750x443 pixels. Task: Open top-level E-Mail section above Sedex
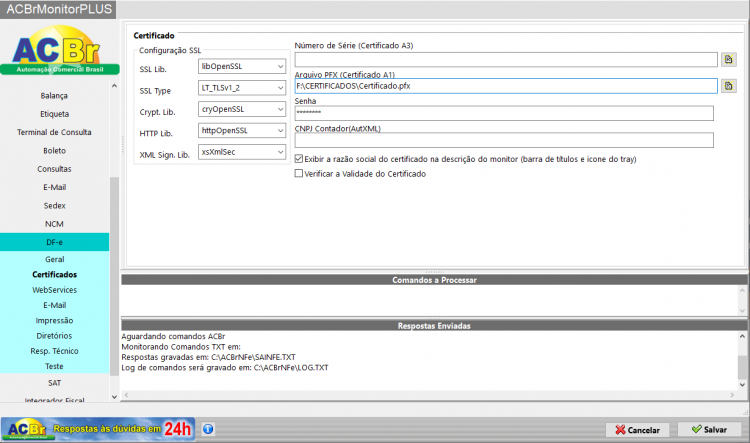pyautogui.click(x=54, y=188)
